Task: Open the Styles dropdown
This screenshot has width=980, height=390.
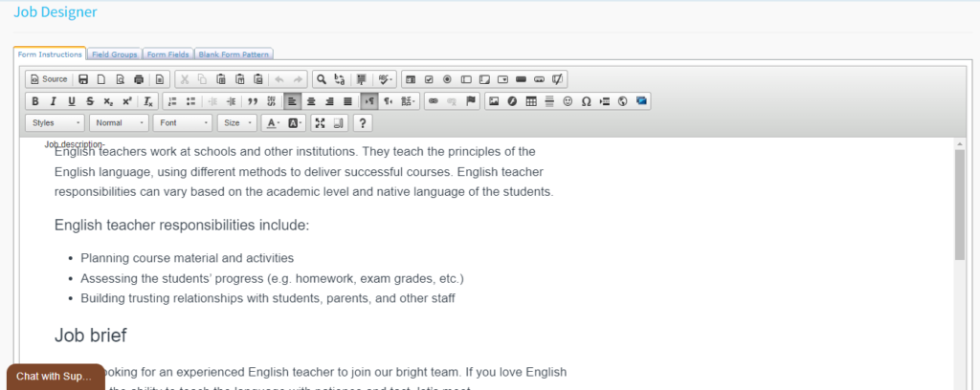Action: coord(56,123)
